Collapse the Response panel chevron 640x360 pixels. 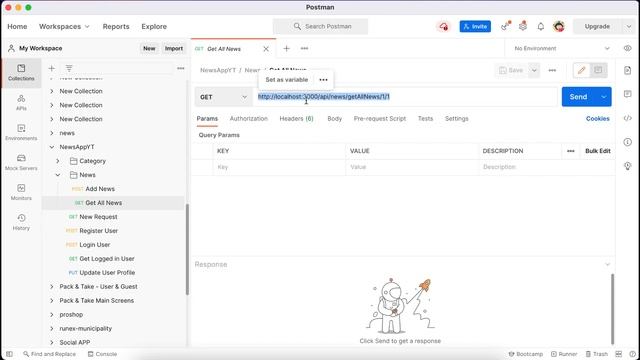pyautogui.click(x=607, y=264)
